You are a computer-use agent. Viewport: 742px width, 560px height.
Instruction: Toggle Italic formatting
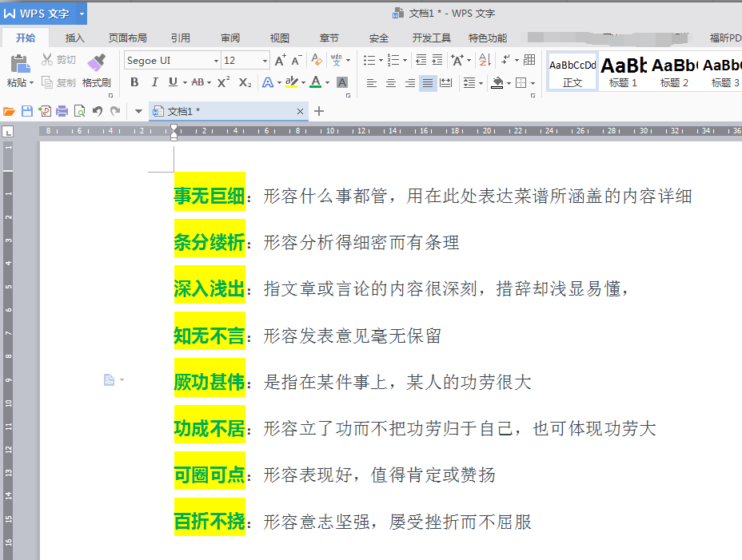point(153,82)
